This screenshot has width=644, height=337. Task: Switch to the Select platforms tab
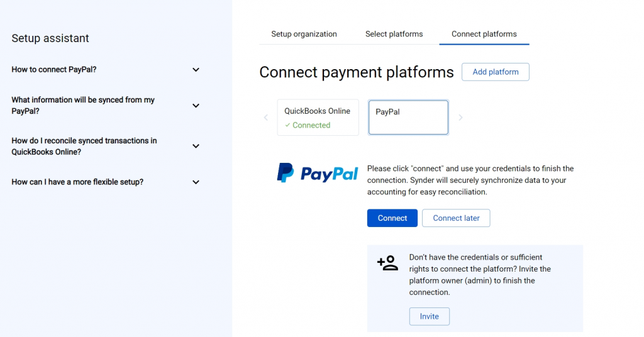point(394,34)
